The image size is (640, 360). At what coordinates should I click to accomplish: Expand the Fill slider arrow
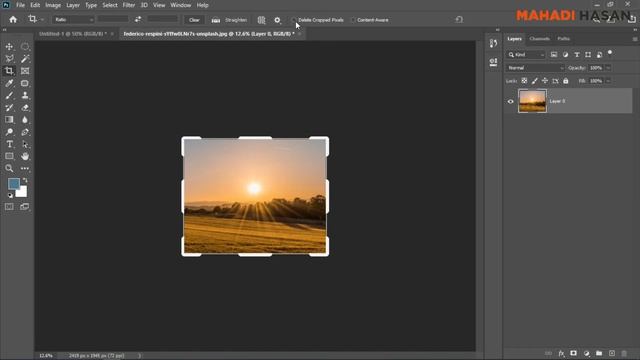click(x=608, y=81)
